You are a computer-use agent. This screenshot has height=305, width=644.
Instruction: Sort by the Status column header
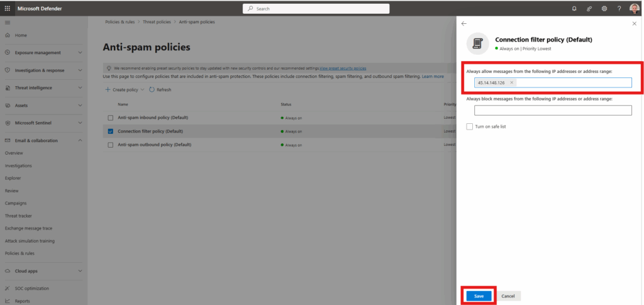286,104
